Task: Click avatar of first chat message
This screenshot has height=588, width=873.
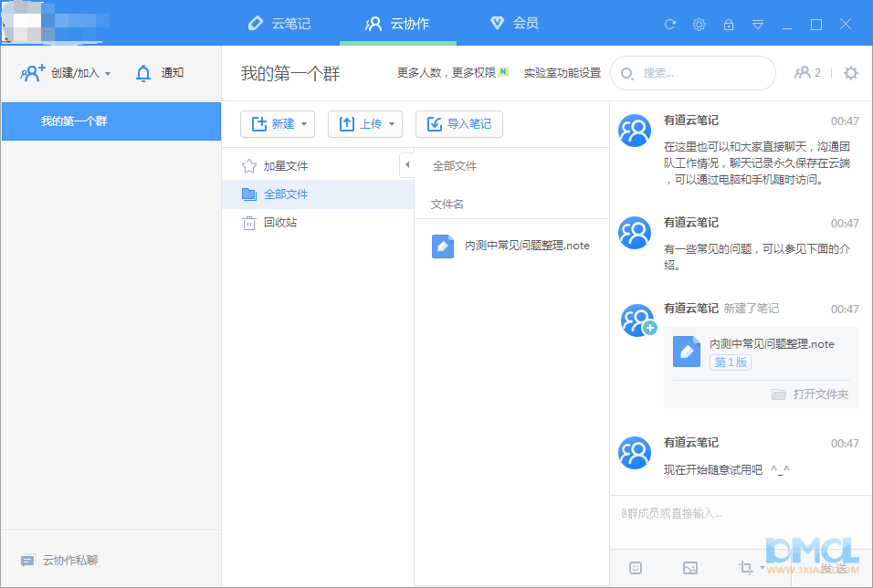Action: click(635, 131)
